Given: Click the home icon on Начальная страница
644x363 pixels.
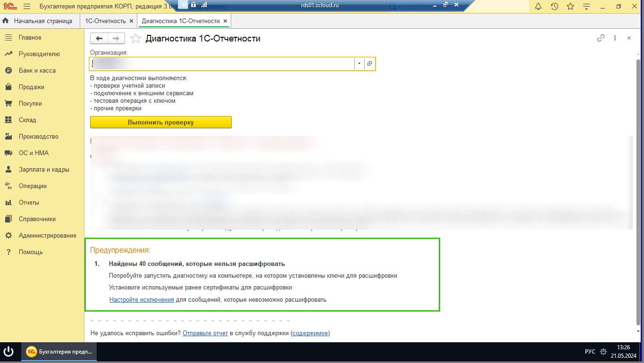Looking at the screenshot, I should (x=6, y=21).
